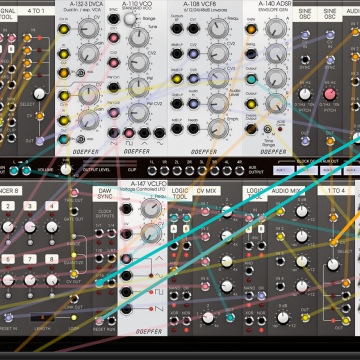Click the 1L main output jack

click(152, 171)
